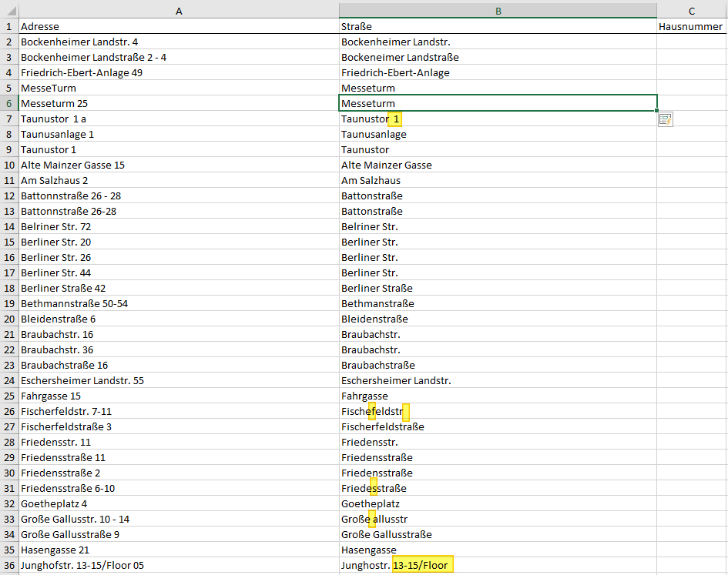Click the 'Hausnummer' header cell
Screen dimensions: 728x575
tap(692, 26)
